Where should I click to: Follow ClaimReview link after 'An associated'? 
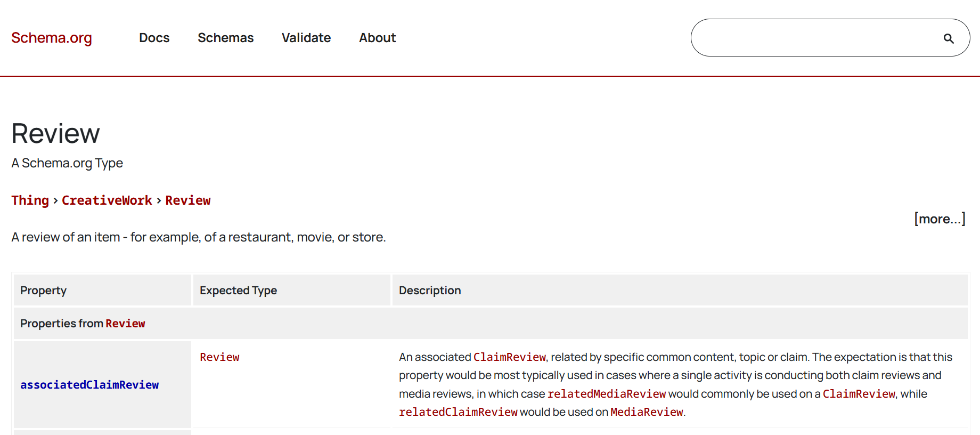pyautogui.click(x=509, y=357)
